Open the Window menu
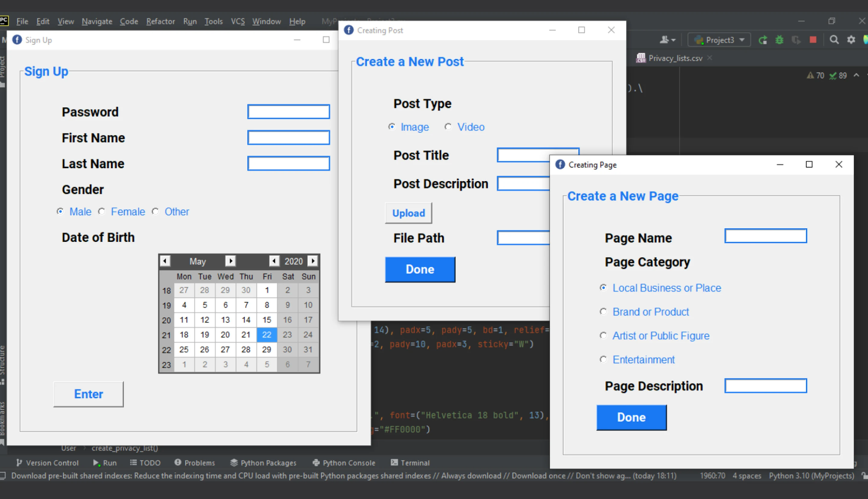 pyautogui.click(x=267, y=21)
